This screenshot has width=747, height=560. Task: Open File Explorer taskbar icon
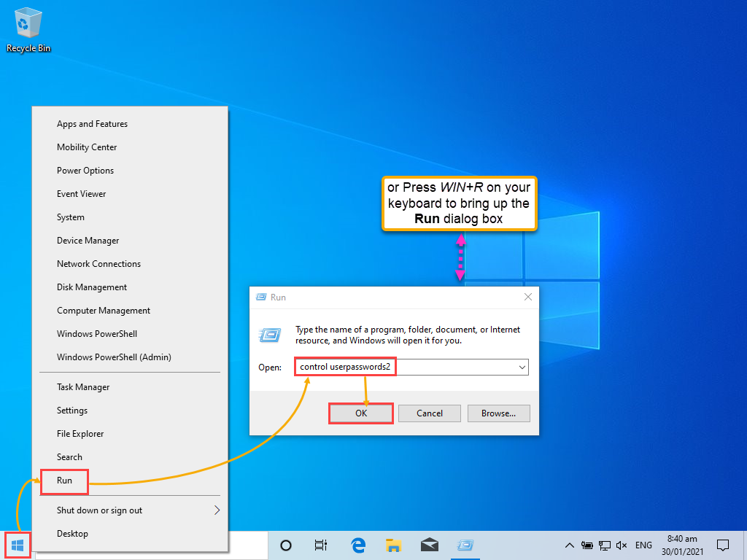(x=393, y=545)
